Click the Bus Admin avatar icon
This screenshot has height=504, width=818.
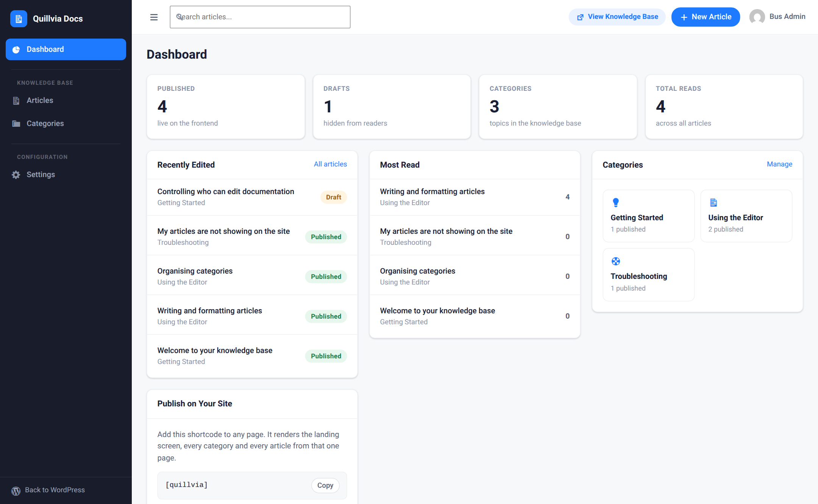[x=757, y=17]
